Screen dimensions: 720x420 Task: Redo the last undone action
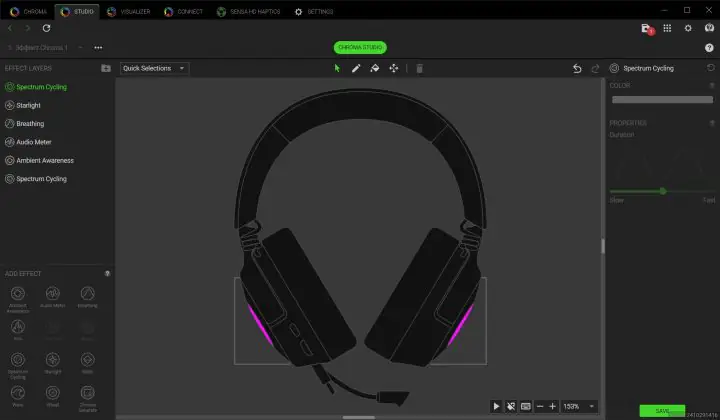tap(595, 68)
